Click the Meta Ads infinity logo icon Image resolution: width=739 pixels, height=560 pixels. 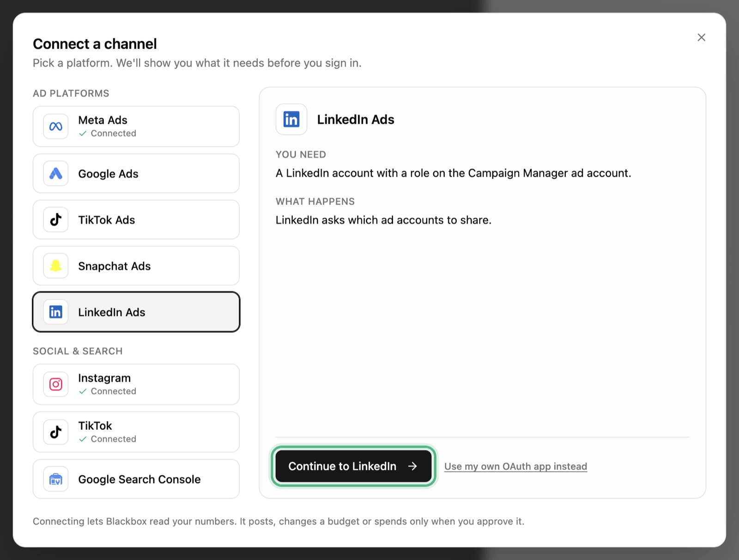coord(56,126)
